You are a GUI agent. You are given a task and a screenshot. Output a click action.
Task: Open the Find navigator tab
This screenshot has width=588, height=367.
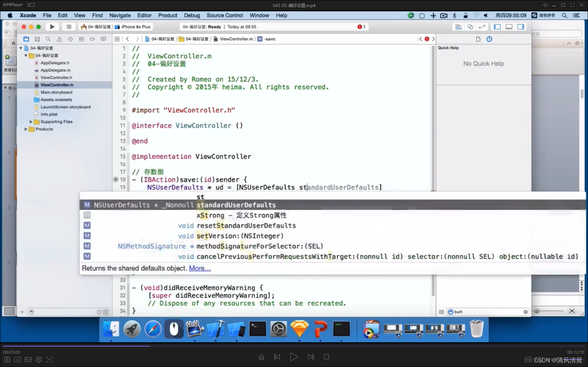pos(48,39)
